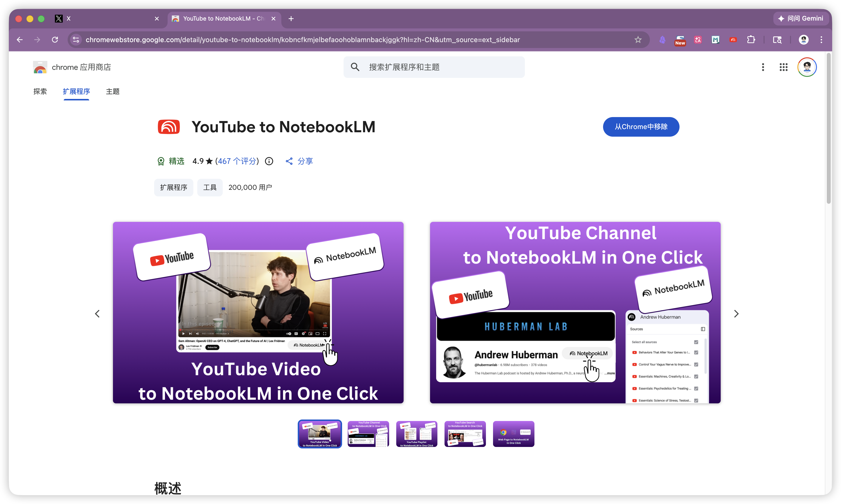Reload the current page
The width and height of the screenshot is (841, 504).
[55, 40]
